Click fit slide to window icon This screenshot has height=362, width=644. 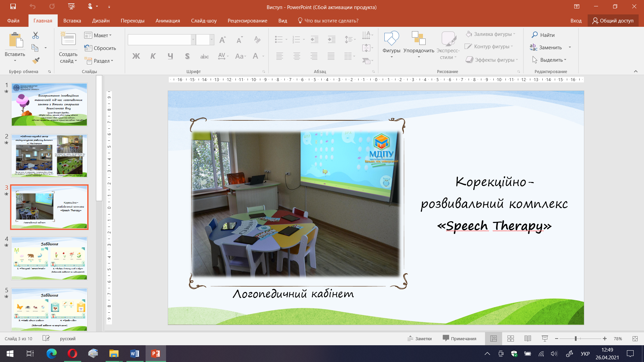point(635,339)
